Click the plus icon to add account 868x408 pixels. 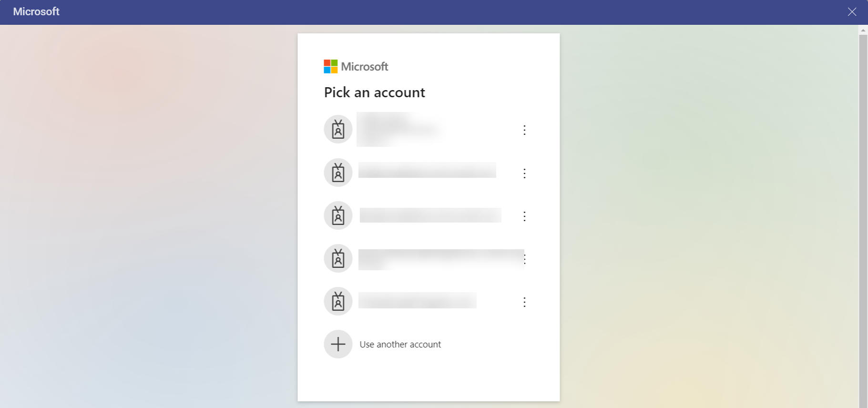[x=338, y=344]
